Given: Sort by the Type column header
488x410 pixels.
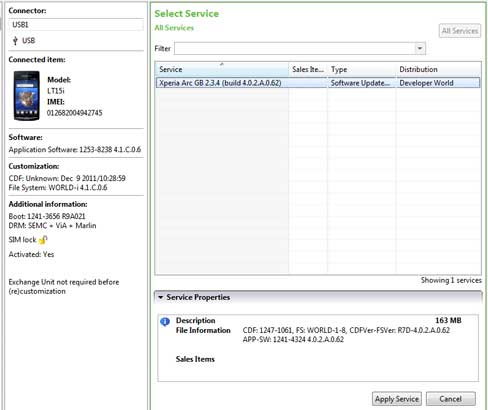Looking at the screenshot, I should click(x=362, y=69).
